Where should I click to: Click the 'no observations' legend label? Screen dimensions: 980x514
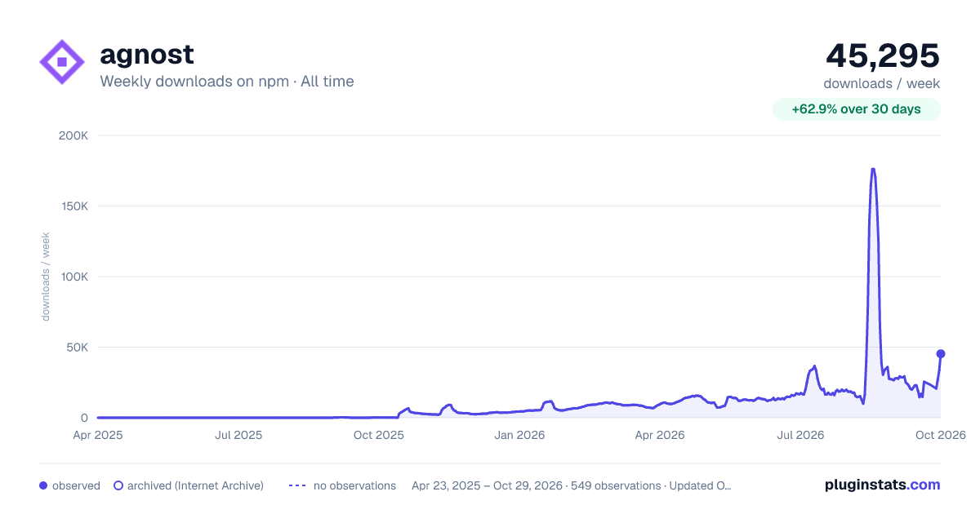click(x=354, y=485)
